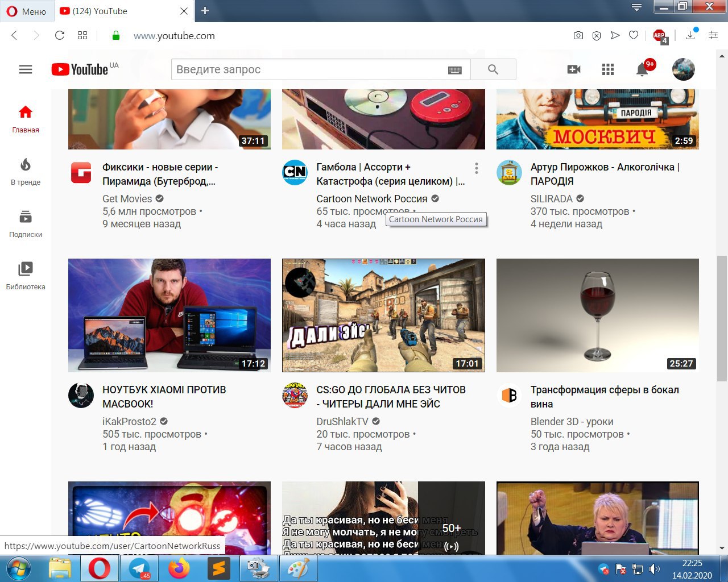Open Библиотека in sidebar
728x582 pixels.
coord(26,276)
